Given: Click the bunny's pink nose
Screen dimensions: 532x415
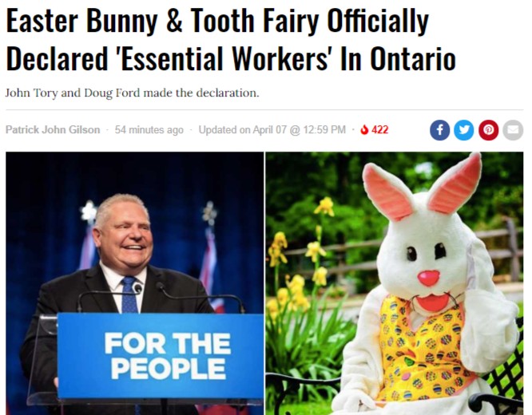Looking at the screenshot, I should coord(428,278).
